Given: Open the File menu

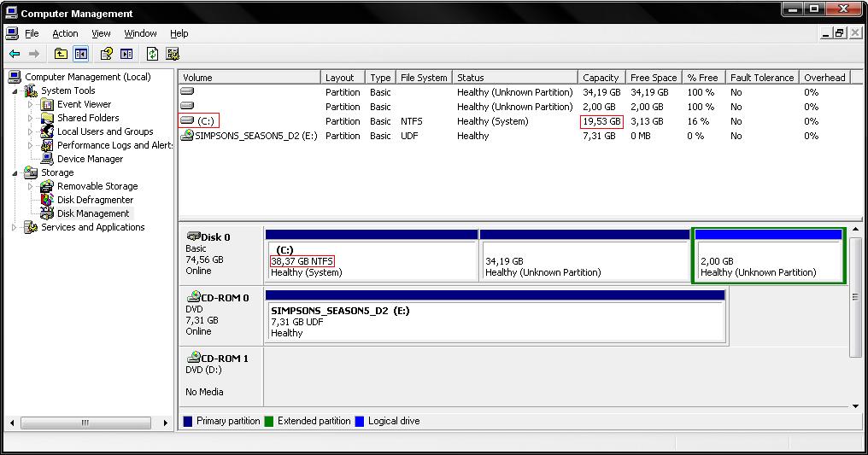Looking at the screenshot, I should pos(32,34).
